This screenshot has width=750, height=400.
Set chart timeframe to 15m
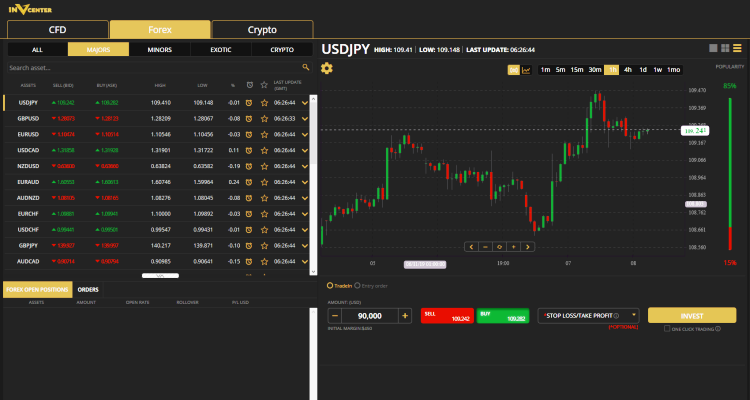click(x=577, y=70)
